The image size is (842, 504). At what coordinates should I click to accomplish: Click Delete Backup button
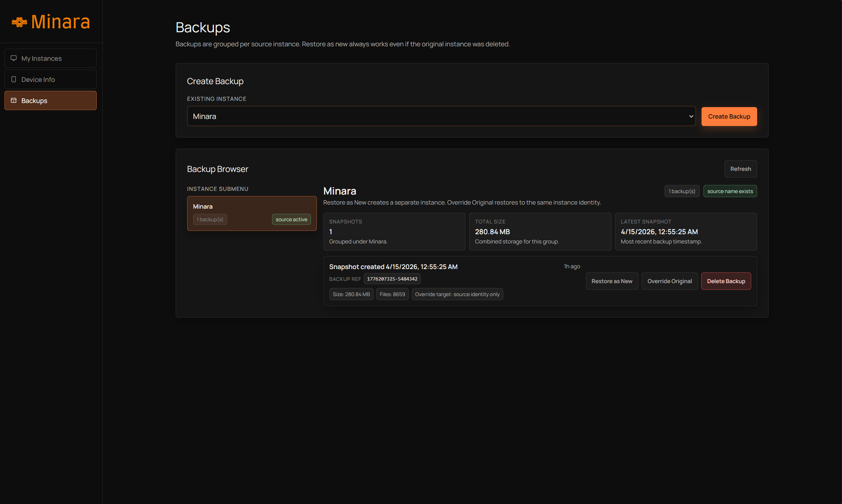click(726, 281)
